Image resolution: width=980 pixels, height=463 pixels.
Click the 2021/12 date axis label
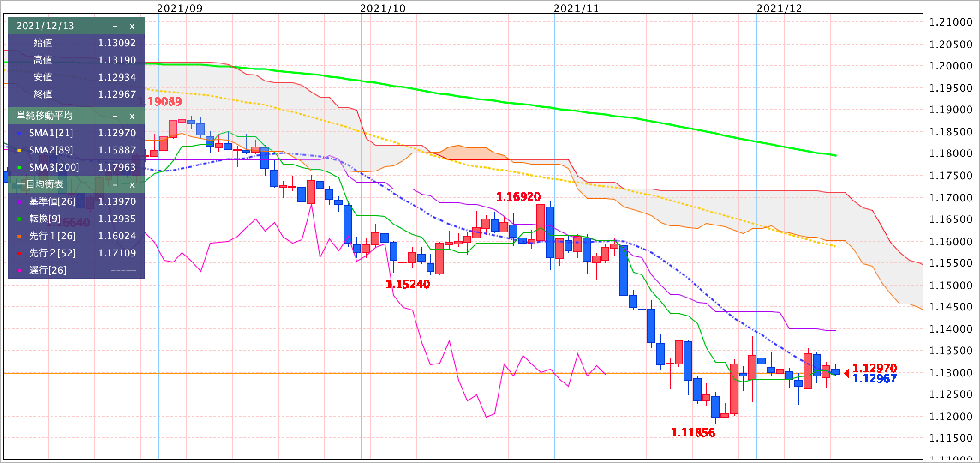pos(779,8)
